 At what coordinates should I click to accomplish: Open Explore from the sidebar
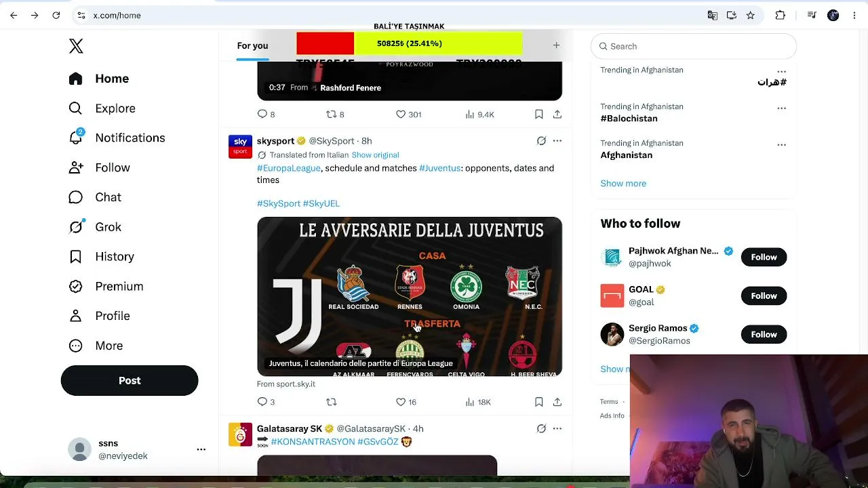pyautogui.click(x=102, y=108)
